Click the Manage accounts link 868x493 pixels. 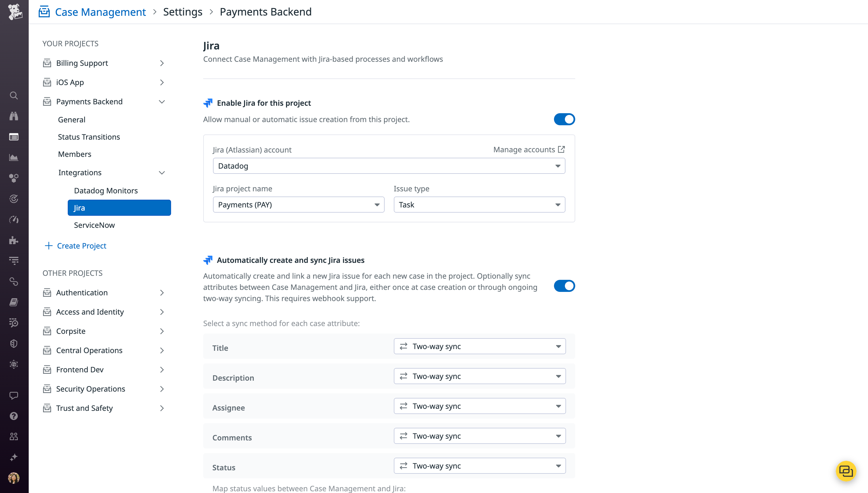coord(529,149)
